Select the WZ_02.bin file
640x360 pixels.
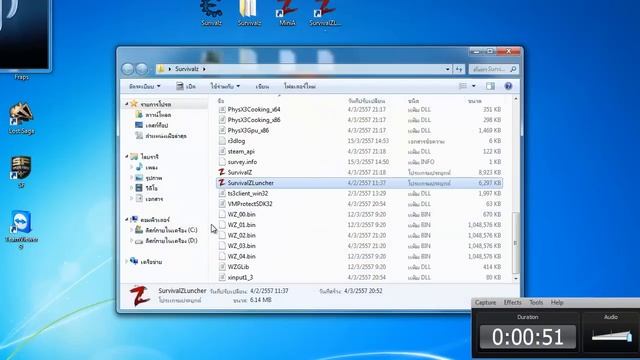[x=359, y=236]
